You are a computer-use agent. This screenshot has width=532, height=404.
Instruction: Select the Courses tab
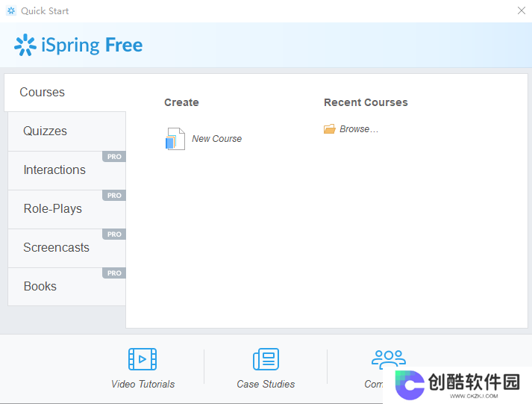(65, 93)
